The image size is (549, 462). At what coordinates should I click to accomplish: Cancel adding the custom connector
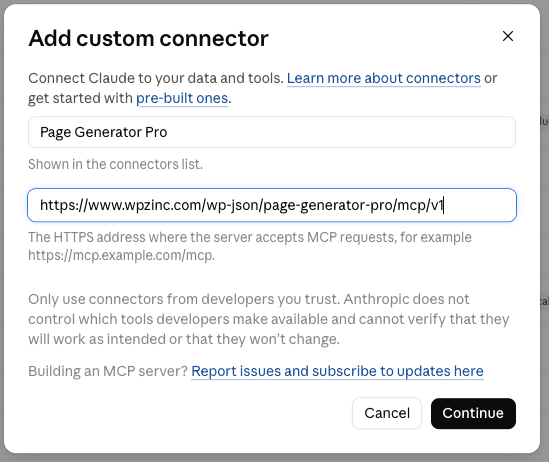point(387,413)
